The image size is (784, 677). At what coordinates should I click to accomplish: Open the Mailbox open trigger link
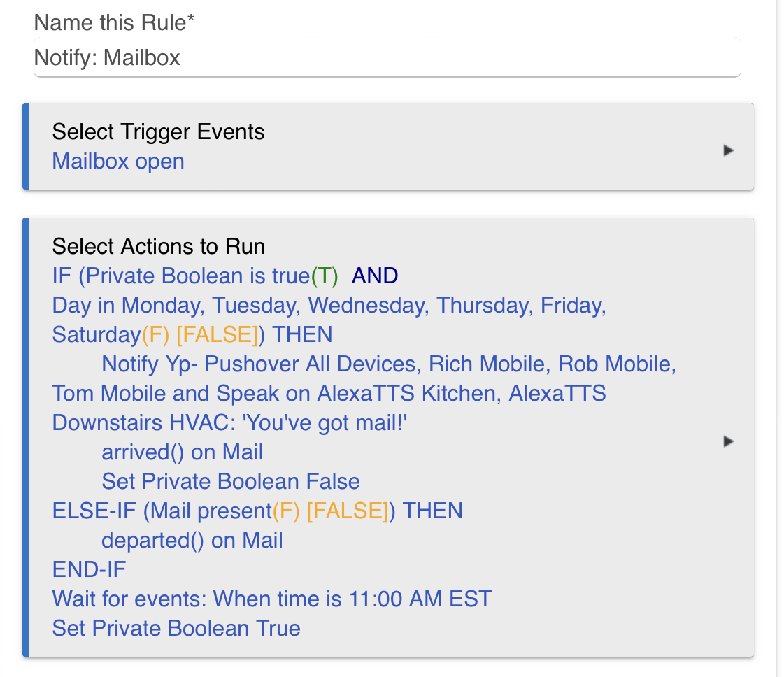[118, 162]
